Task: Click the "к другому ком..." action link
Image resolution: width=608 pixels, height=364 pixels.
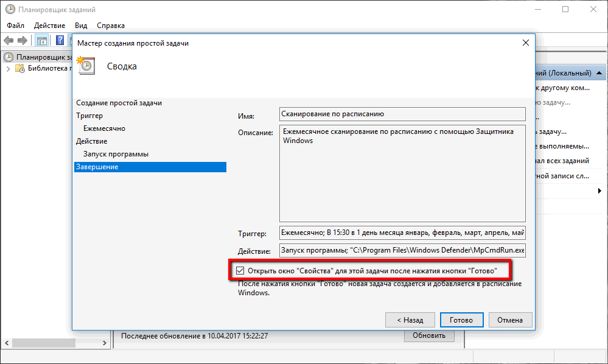Action: [562, 88]
